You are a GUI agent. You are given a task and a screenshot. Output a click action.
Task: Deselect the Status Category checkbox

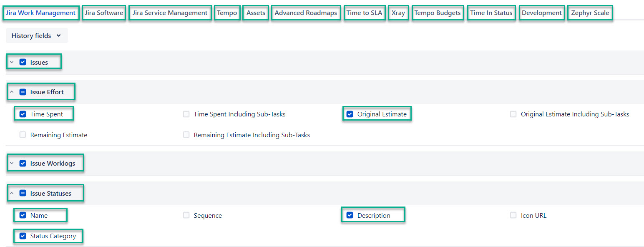click(23, 236)
